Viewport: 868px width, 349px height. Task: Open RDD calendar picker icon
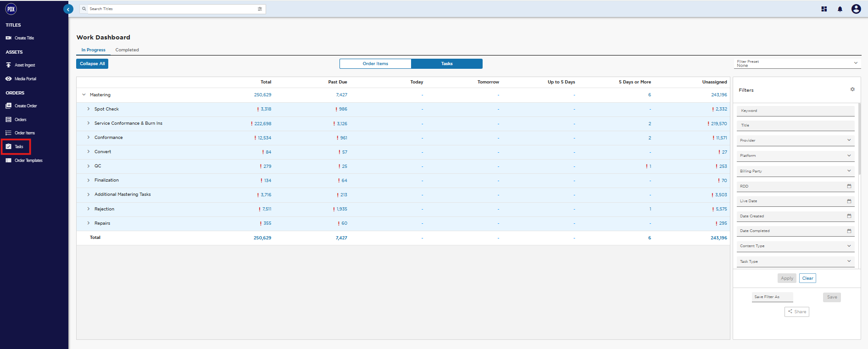849,186
